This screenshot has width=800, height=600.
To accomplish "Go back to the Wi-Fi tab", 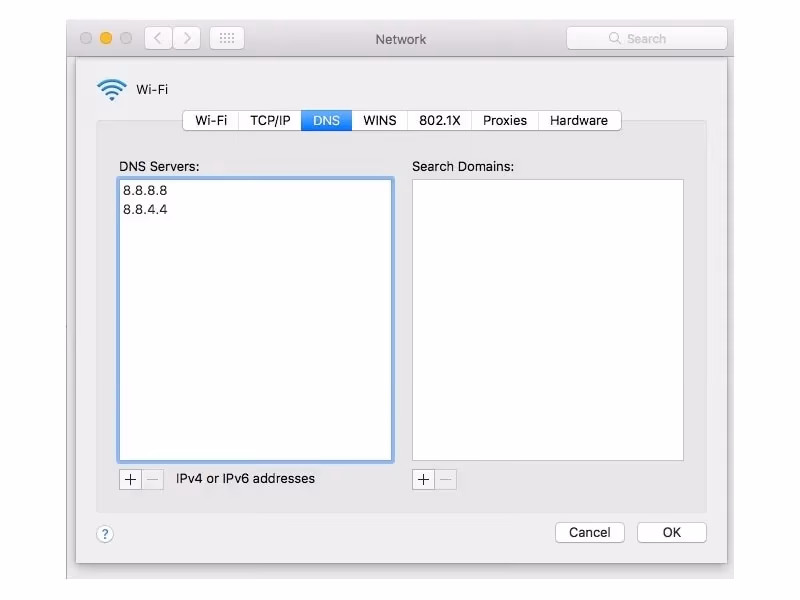I will (x=211, y=120).
